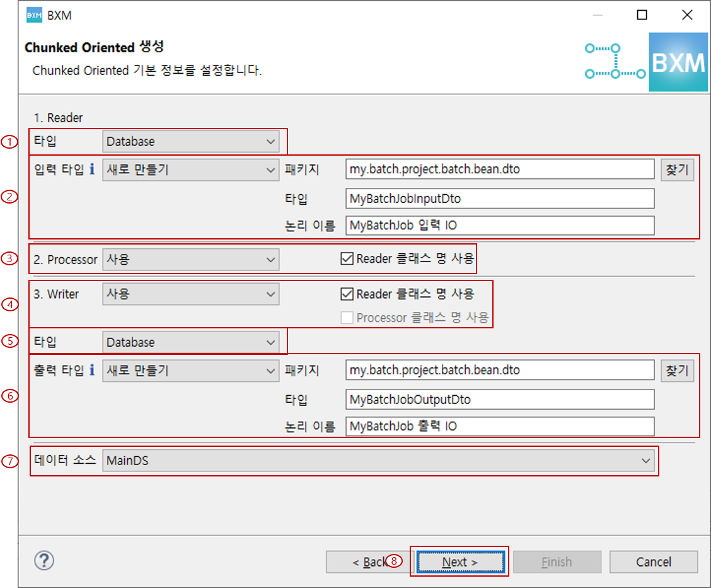
Task: Click the BXM logo in the top right
Action: 678,62
